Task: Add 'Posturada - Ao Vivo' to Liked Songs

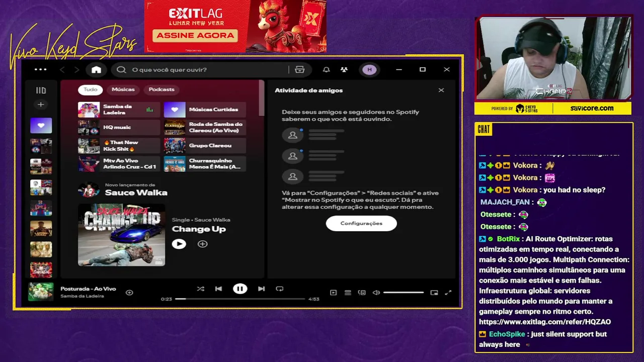Action: [129, 292]
